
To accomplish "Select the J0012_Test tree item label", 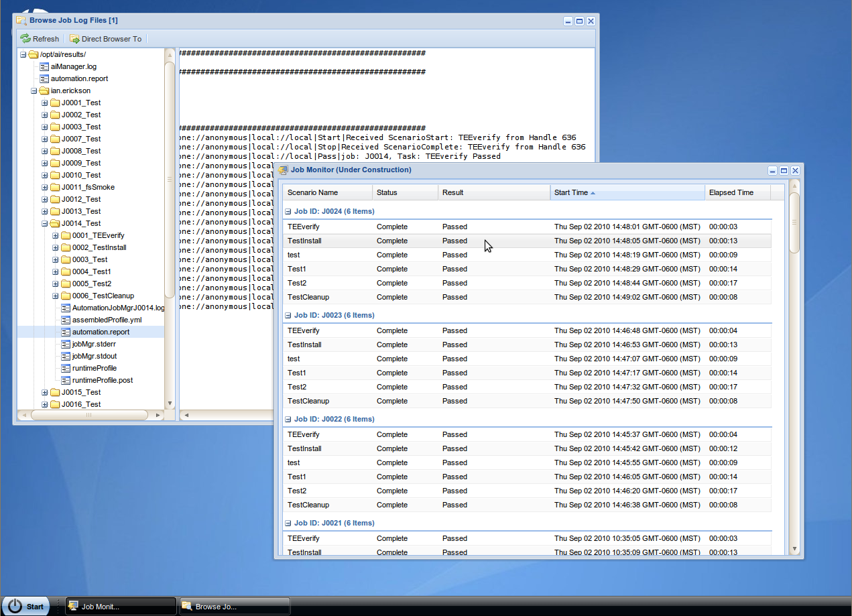I will 81,199.
